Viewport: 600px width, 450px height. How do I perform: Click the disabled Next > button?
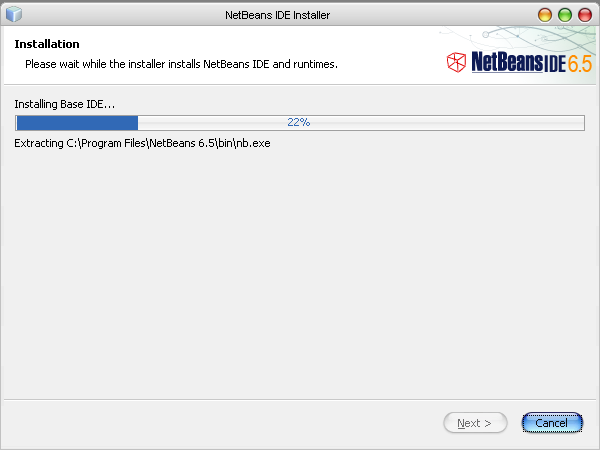point(474,423)
